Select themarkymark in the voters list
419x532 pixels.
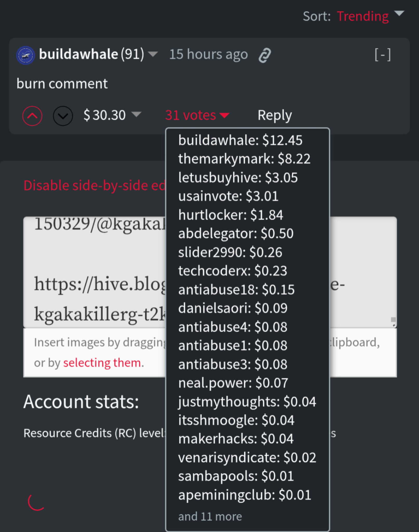[x=244, y=159]
